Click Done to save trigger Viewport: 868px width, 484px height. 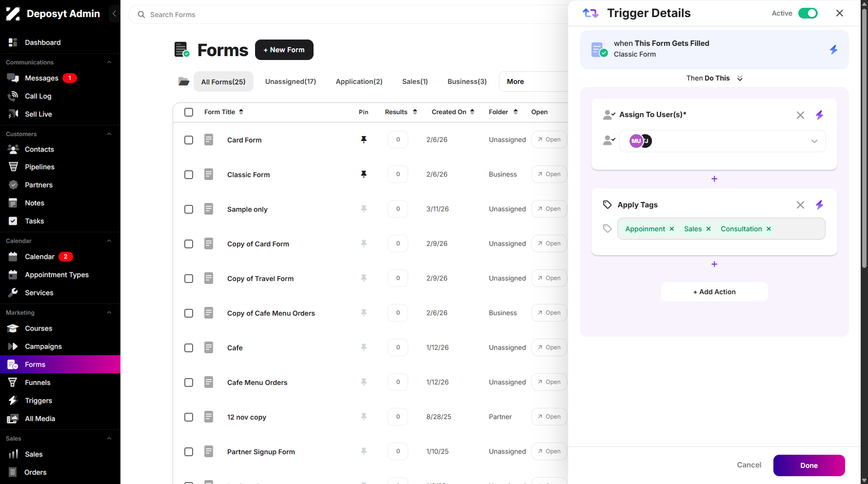pos(809,465)
